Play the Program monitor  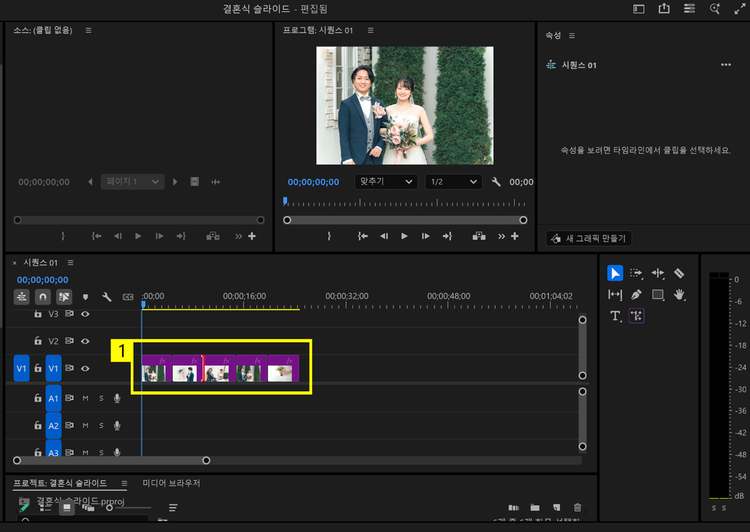click(404, 236)
